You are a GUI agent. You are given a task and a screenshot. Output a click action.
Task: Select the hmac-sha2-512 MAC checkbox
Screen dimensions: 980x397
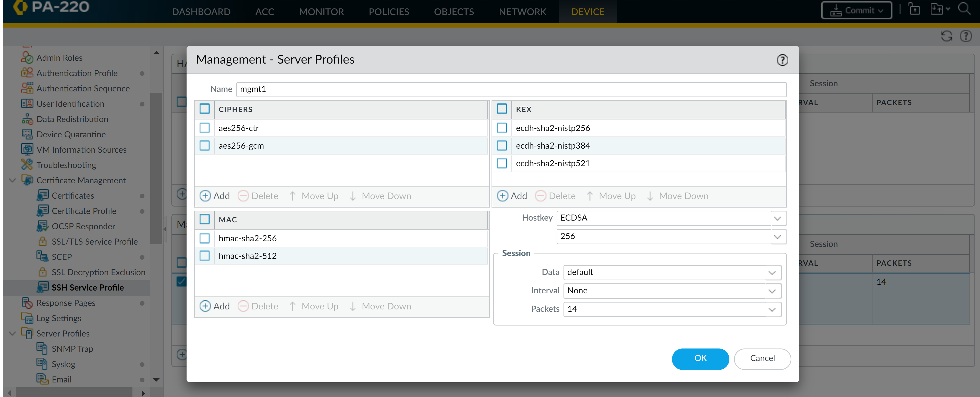pyautogui.click(x=204, y=256)
